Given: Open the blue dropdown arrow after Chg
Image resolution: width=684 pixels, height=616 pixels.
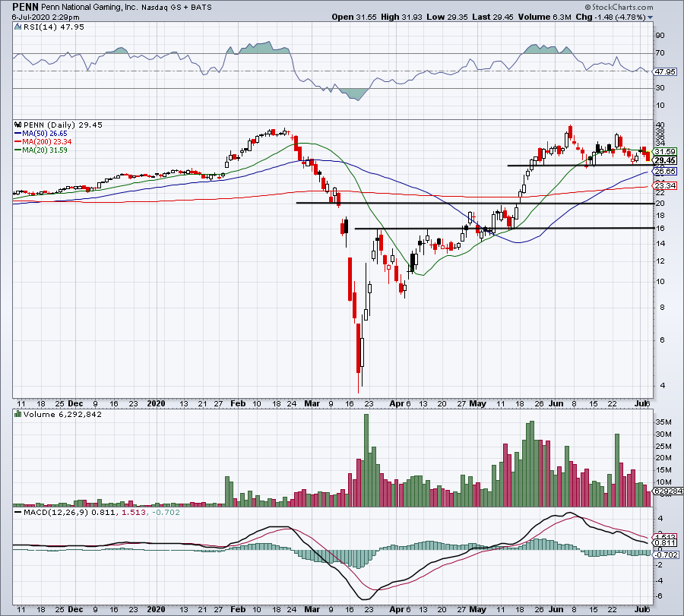Looking at the screenshot, I should pos(651,17).
